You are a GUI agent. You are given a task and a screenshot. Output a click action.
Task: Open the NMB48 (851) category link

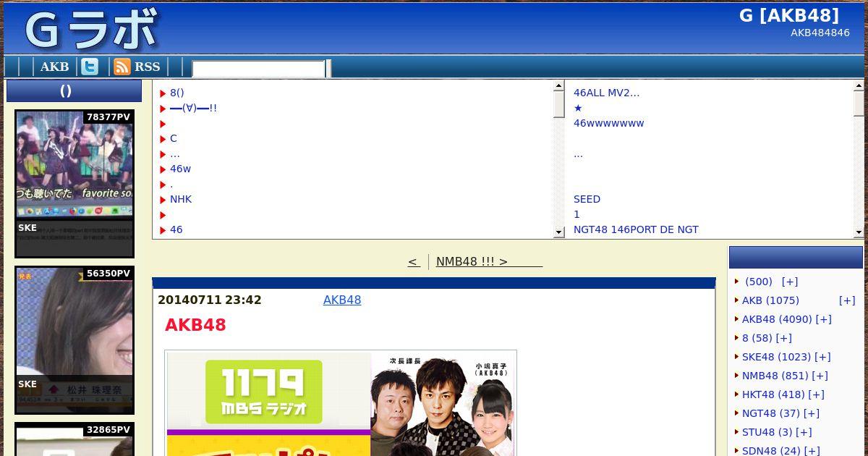tap(775, 376)
